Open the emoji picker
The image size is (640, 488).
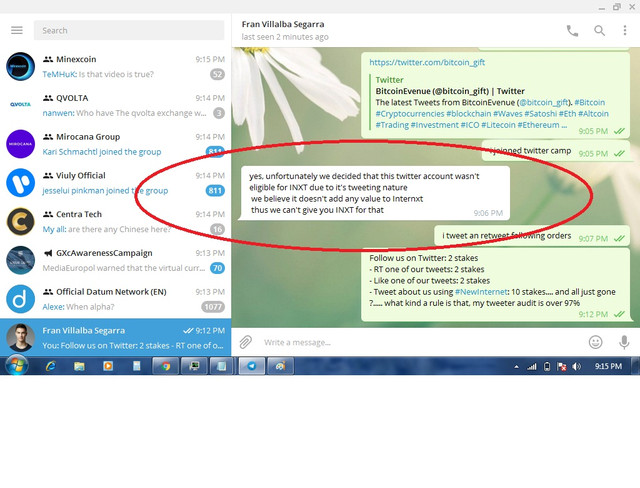596,342
